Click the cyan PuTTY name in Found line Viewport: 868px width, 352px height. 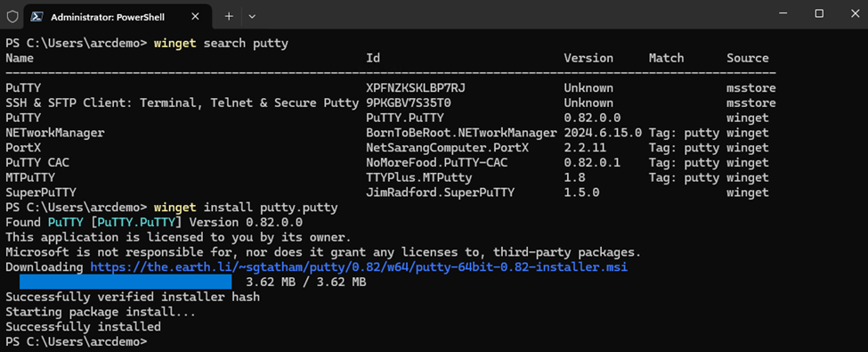click(x=65, y=222)
